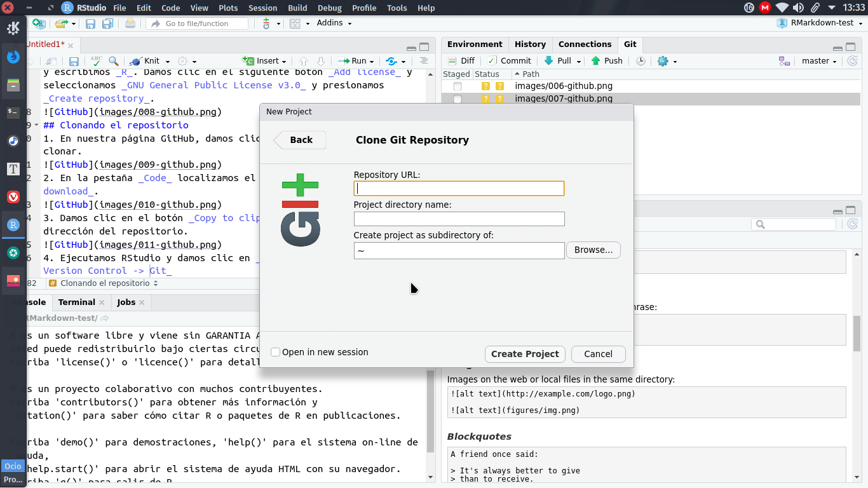Open the Session menu

pyautogui.click(x=262, y=8)
